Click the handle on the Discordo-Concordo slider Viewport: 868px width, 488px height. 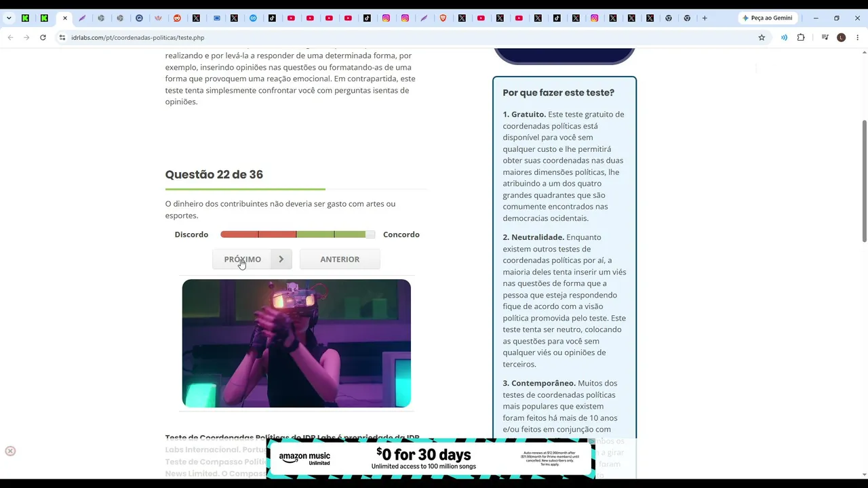point(370,235)
